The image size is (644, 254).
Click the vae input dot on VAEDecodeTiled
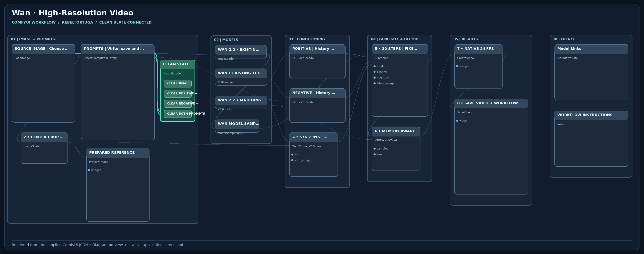click(375, 154)
